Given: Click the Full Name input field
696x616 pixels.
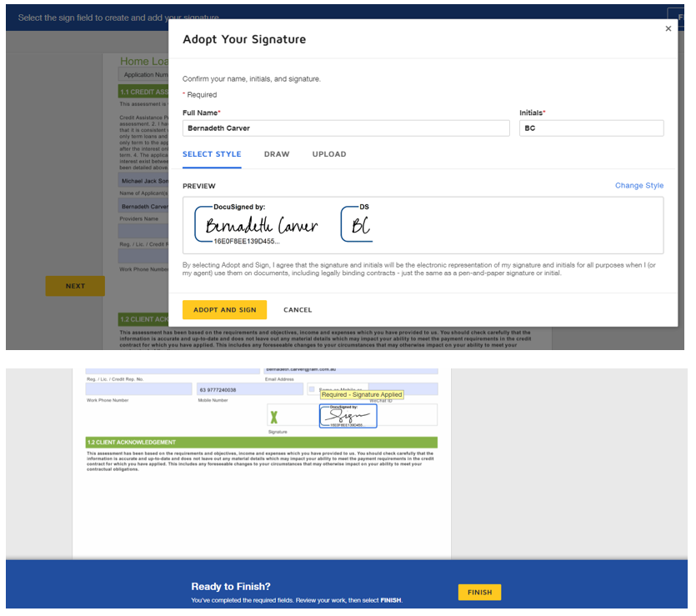Looking at the screenshot, I should [x=345, y=128].
